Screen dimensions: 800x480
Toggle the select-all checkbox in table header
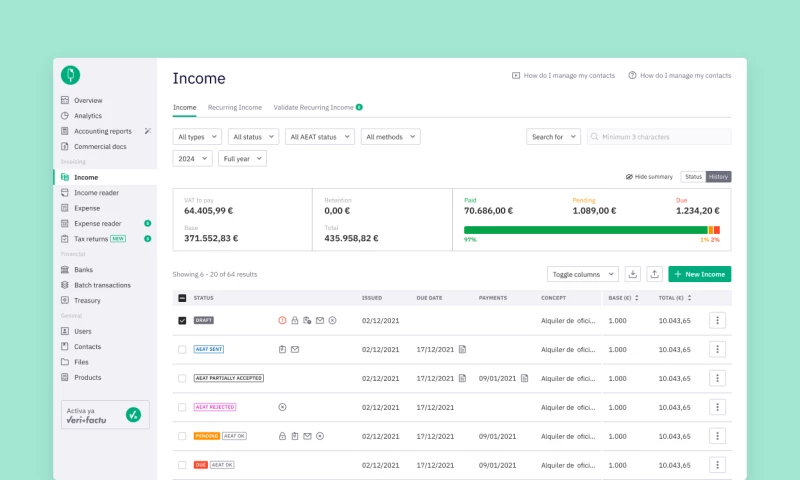coord(182,298)
